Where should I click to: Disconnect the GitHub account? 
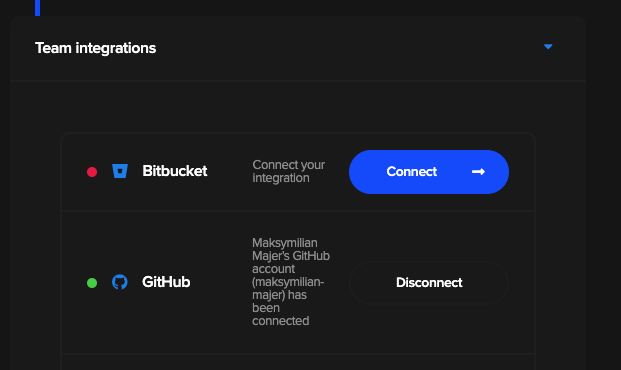pyautogui.click(x=429, y=282)
